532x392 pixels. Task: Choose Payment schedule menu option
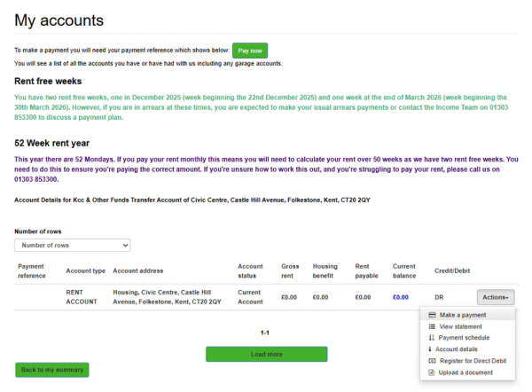click(x=467, y=338)
